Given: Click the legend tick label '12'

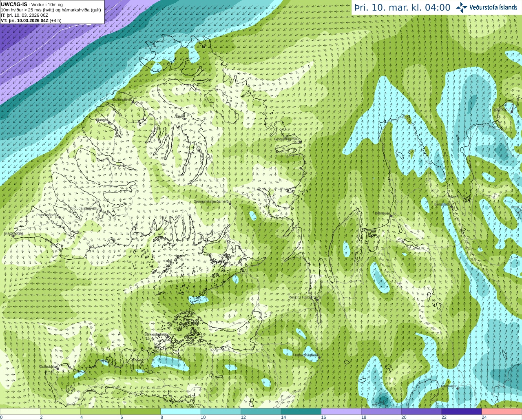Looking at the screenshot, I should [x=243, y=417].
